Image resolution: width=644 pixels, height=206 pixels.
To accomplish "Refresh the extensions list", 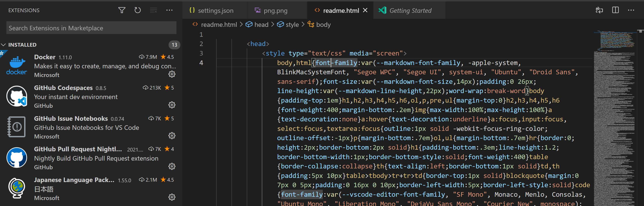I will [x=138, y=10].
